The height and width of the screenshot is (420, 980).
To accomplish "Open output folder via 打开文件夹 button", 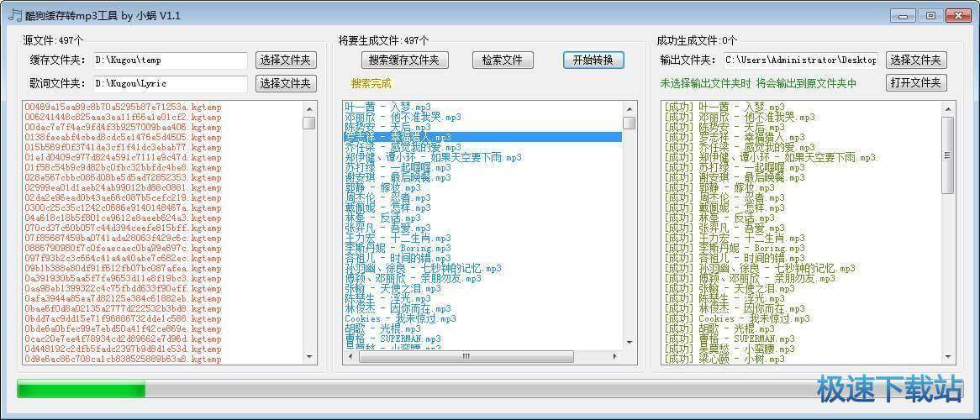I will (x=917, y=82).
